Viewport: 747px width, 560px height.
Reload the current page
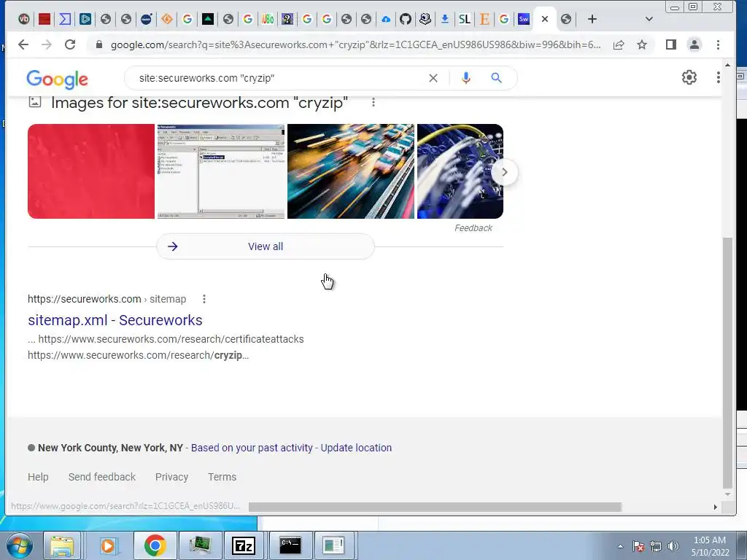click(70, 44)
